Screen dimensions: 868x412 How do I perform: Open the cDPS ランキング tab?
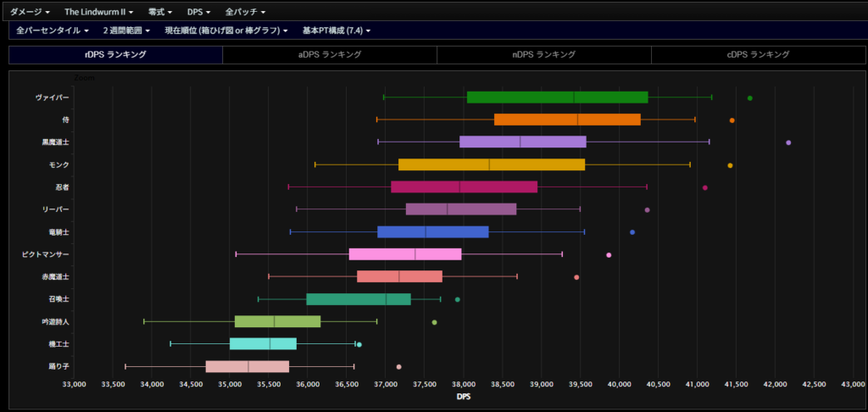point(758,54)
